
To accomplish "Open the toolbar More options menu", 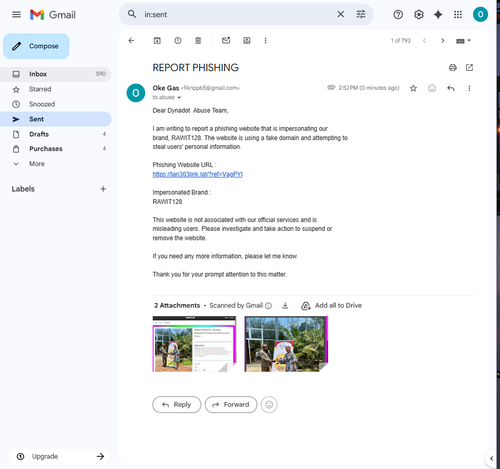I will (x=265, y=41).
